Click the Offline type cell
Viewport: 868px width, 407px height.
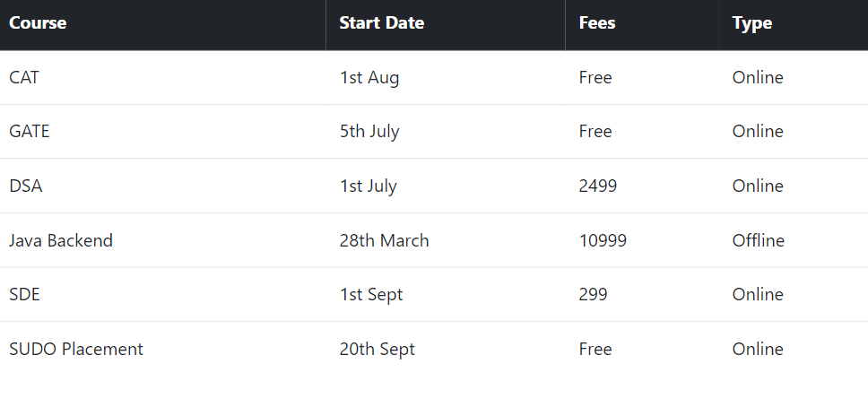[758, 240]
